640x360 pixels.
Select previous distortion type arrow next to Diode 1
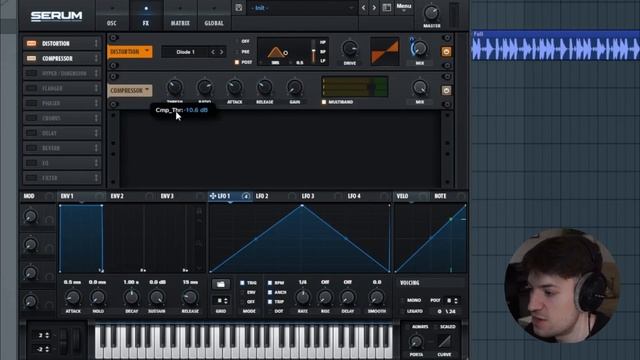click(213, 52)
